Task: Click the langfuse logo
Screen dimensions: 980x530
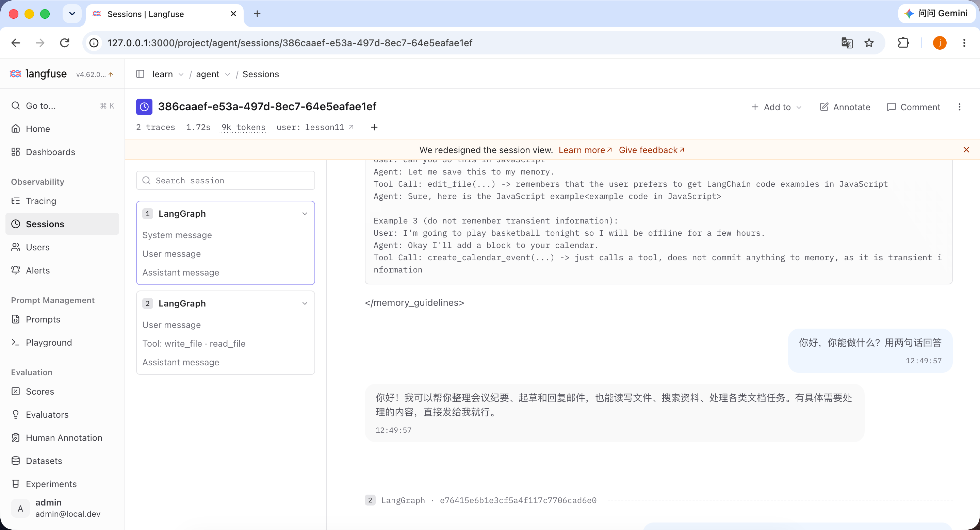Action: (38, 74)
